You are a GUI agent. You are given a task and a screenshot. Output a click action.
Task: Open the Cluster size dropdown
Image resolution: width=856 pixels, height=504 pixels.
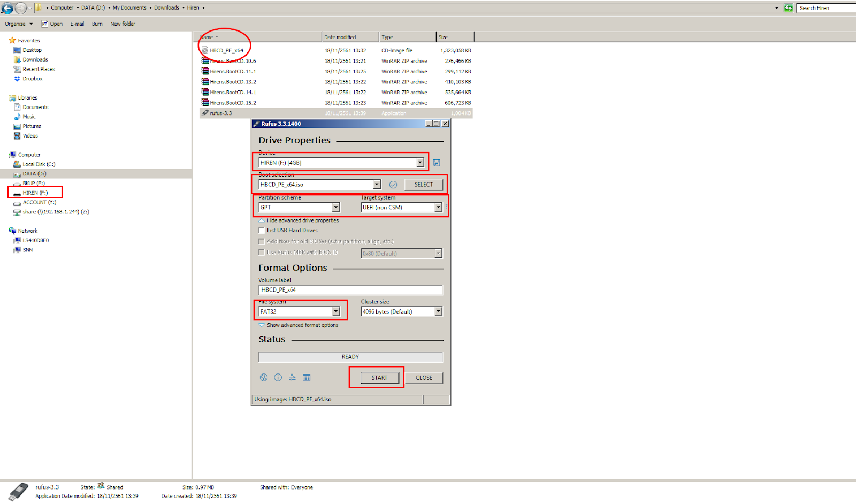402,311
